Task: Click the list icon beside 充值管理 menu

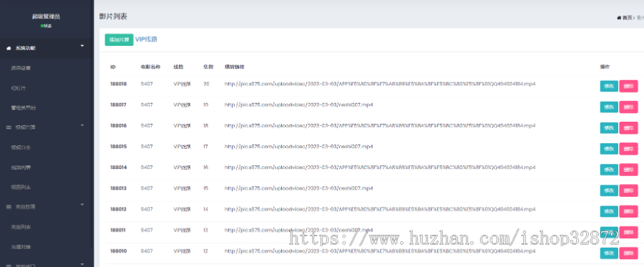Action: [9, 207]
